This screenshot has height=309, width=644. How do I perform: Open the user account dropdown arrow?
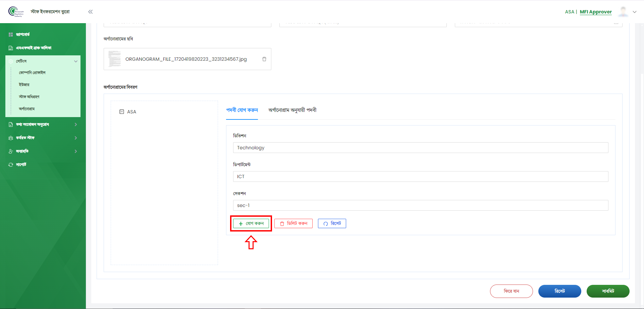(x=635, y=12)
